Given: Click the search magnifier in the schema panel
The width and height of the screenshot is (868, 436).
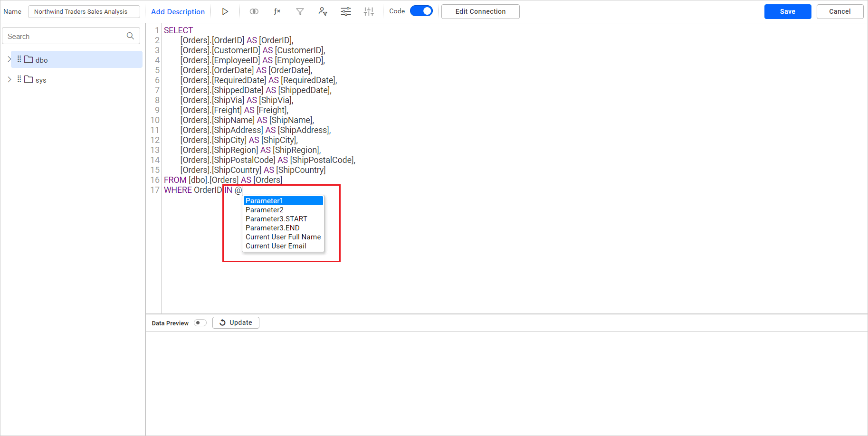Looking at the screenshot, I should coord(130,36).
